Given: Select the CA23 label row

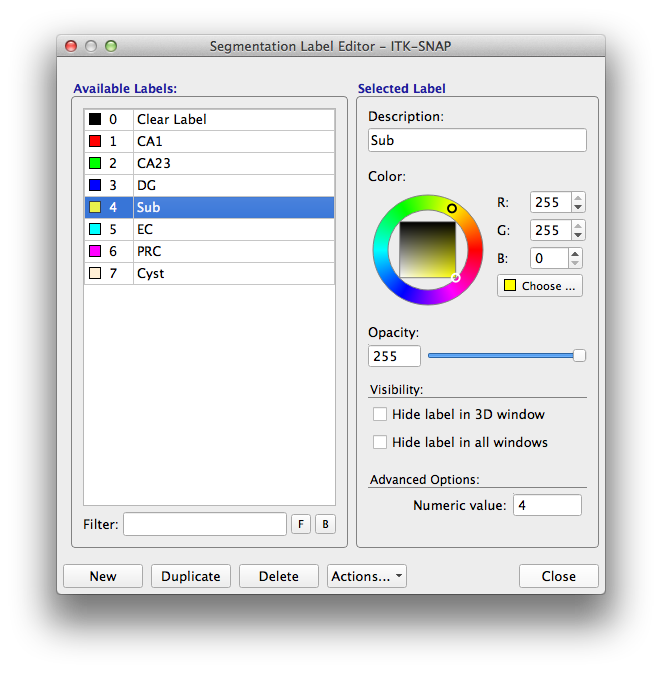Looking at the screenshot, I should pos(210,163).
